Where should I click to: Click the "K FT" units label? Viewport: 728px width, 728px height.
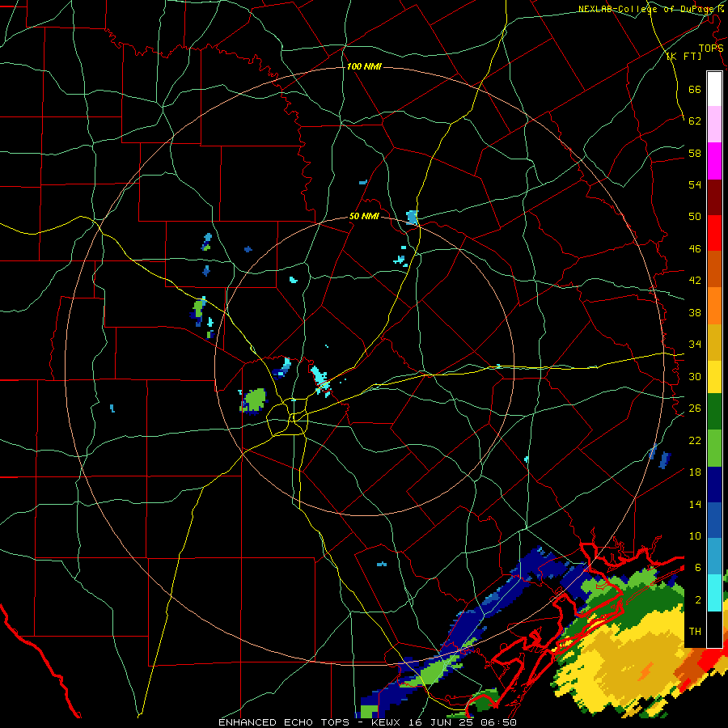(684, 57)
